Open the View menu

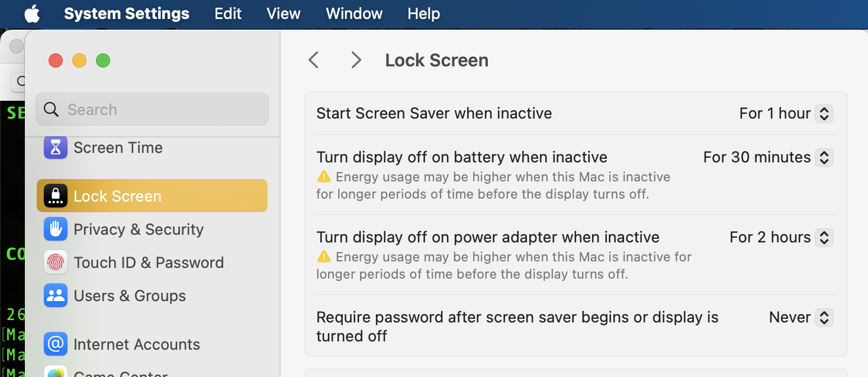coord(284,14)
